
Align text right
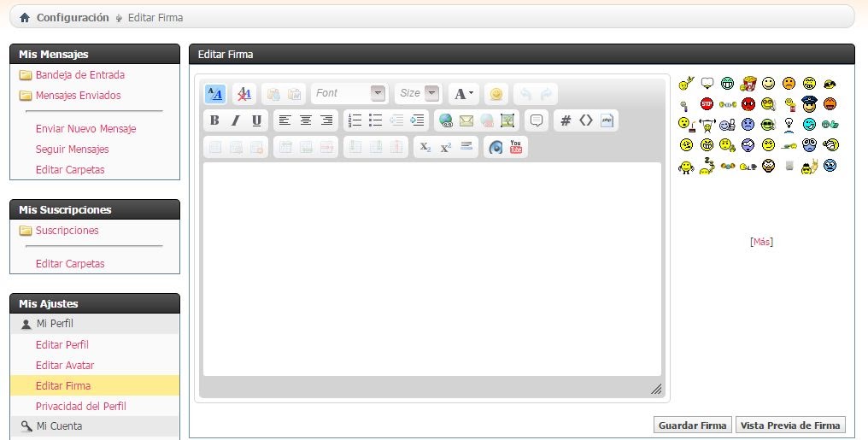click(x=326, y=120)
